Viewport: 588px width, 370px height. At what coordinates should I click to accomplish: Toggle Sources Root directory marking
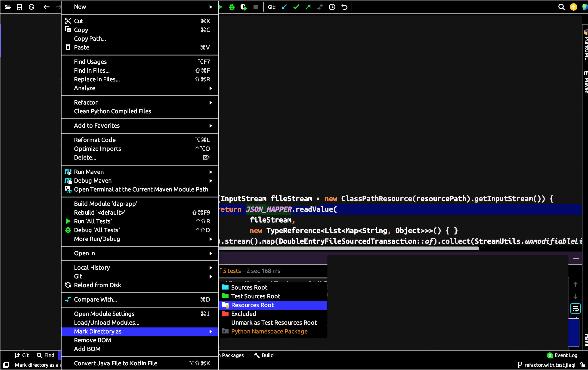coord(249,287)
